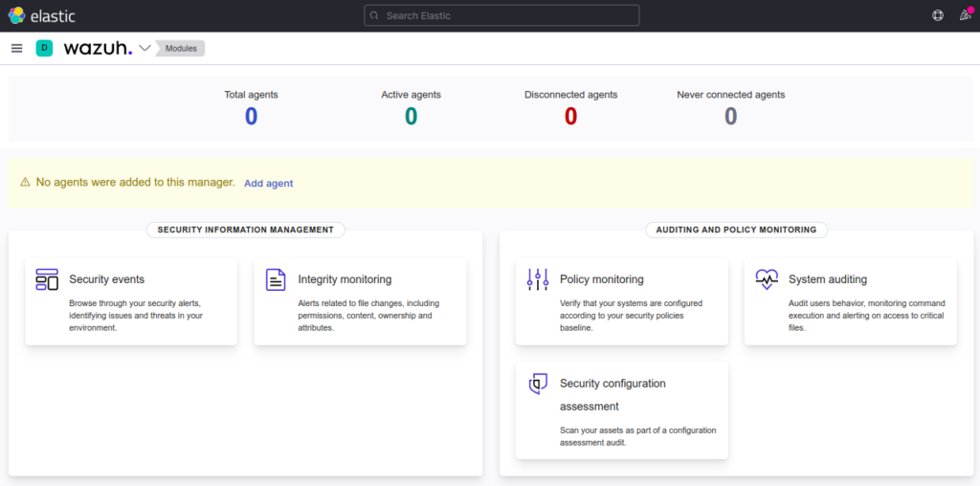Click the System auditing heartbeat icon
The image size is (980, 486).
pyautogui.click(x=767, y=278)
